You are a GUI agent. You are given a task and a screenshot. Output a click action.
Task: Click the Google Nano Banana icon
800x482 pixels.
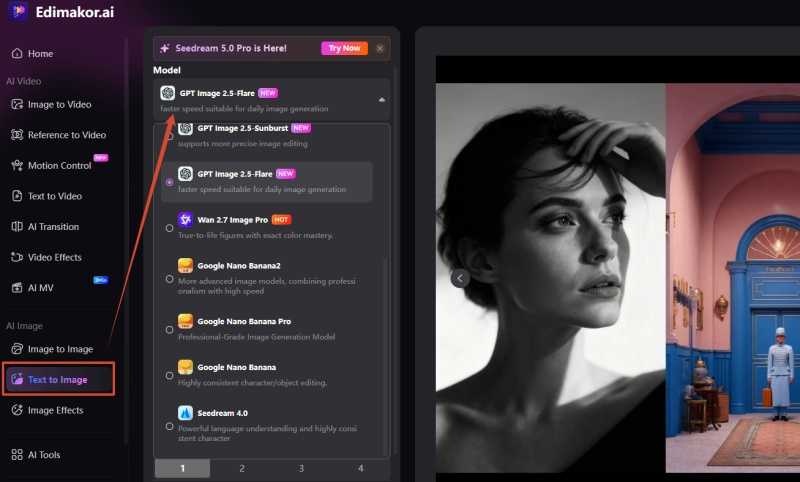coord(185,367)
